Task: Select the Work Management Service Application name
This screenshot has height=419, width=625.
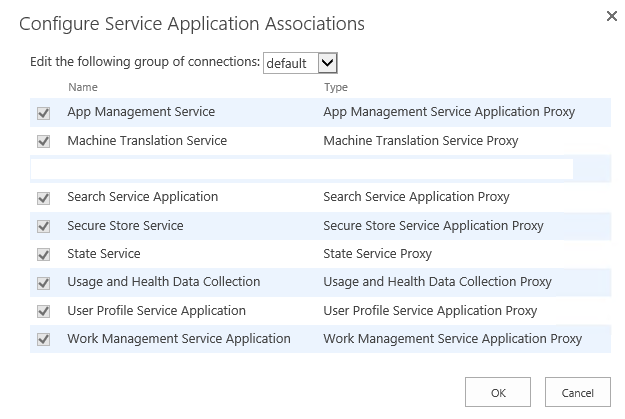Action: coord(178,339)
